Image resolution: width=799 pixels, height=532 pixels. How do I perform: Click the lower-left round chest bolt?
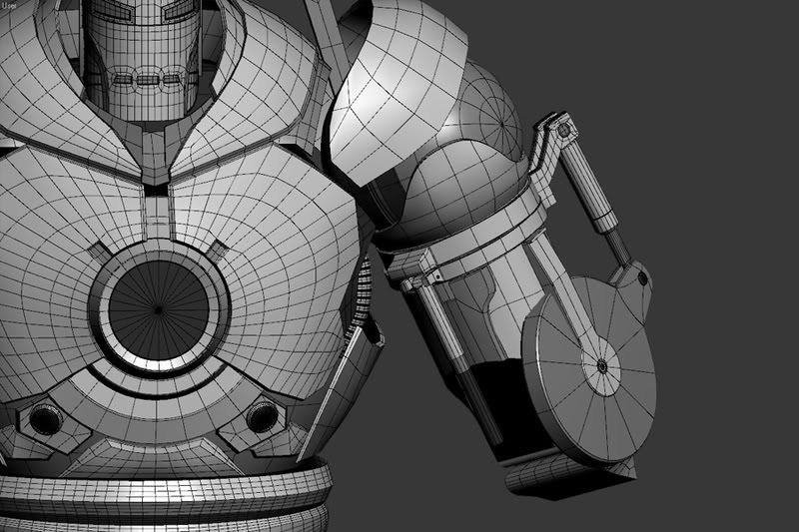[x=44, y=420]
